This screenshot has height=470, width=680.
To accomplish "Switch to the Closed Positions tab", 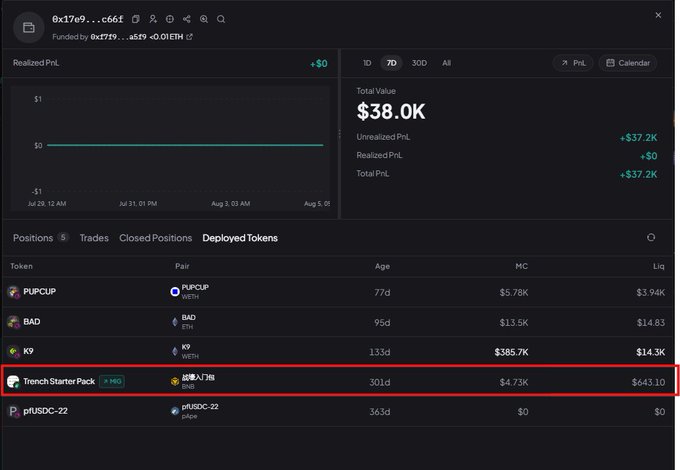I will [x=155, y=238].
